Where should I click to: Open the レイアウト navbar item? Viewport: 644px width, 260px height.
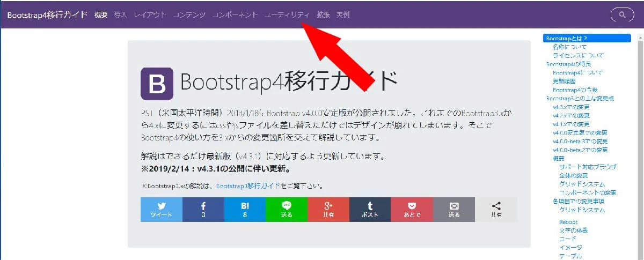(150, 14)
